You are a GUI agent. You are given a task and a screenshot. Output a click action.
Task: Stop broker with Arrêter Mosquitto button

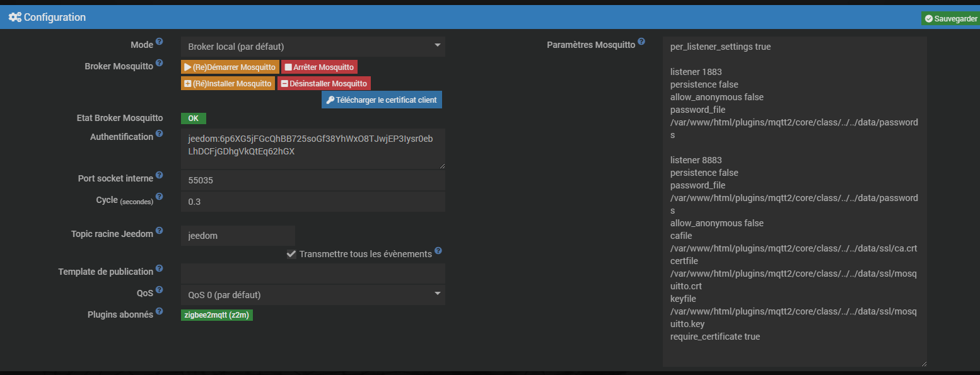pos(319,67)
